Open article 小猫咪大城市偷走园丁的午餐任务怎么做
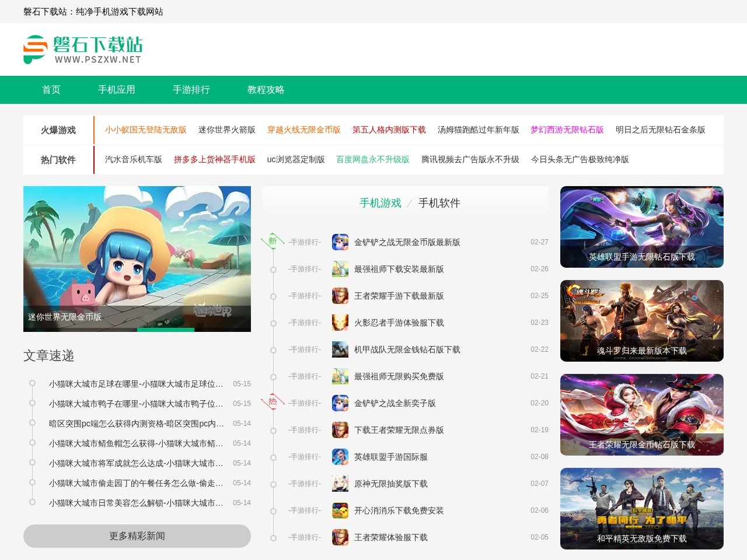Screen dimensions: 747x560 (136, 483)
